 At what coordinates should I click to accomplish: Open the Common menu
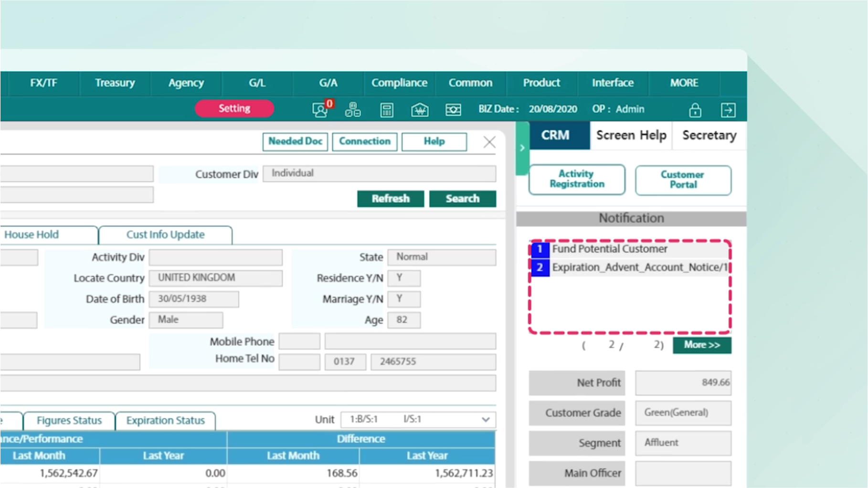pyautogui.click(x=470, y=83)
